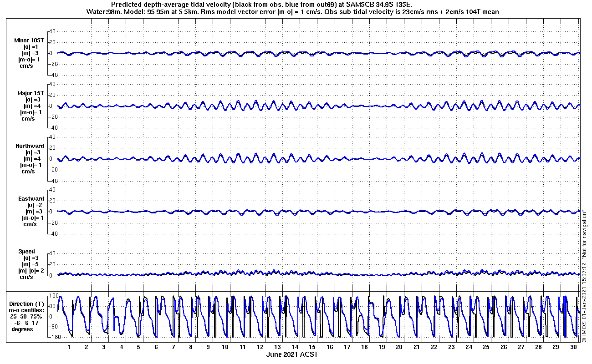Click day 18 on the date axis
The width and height of the screenshot is (592, 364).
tap(365, 347)
